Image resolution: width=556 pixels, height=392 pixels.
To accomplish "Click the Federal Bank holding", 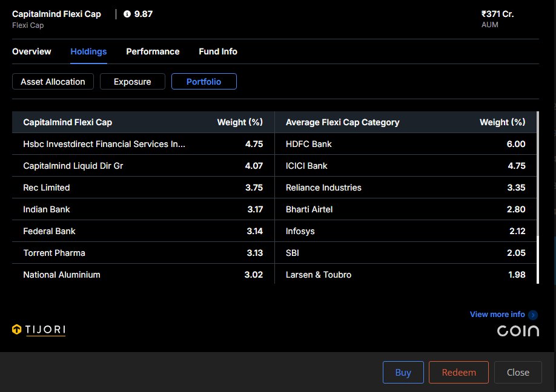I will click(x=144, y=231).
